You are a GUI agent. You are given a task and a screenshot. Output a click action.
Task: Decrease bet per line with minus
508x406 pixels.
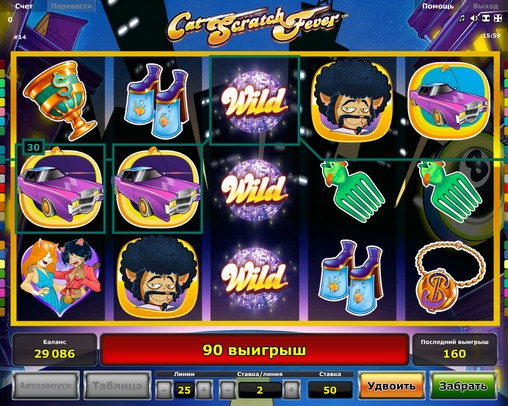(228, 390)
